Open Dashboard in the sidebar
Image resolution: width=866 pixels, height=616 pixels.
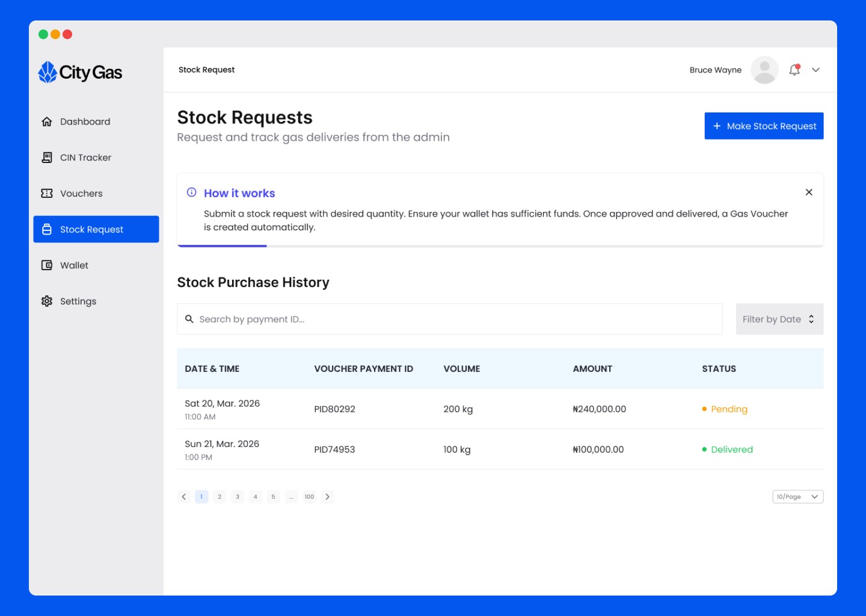96,122
